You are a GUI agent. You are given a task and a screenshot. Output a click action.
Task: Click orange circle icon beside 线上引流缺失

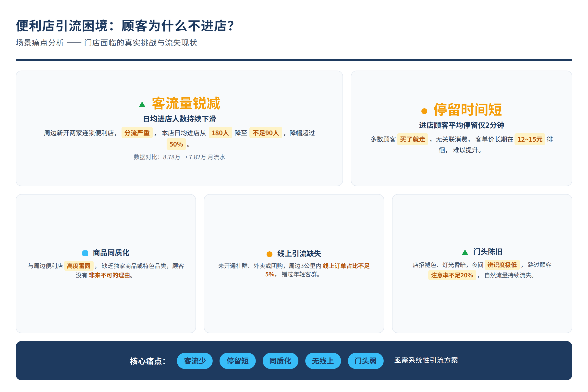point(269,254)
